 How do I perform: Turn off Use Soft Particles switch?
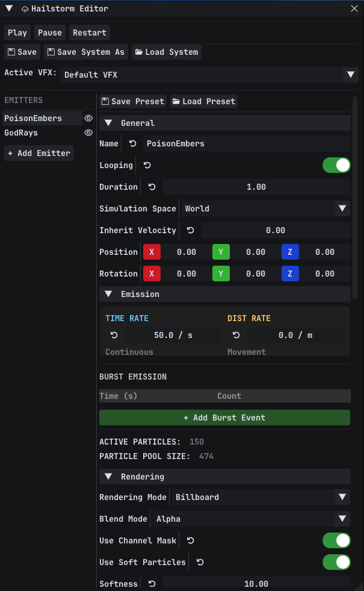point(336,562)
